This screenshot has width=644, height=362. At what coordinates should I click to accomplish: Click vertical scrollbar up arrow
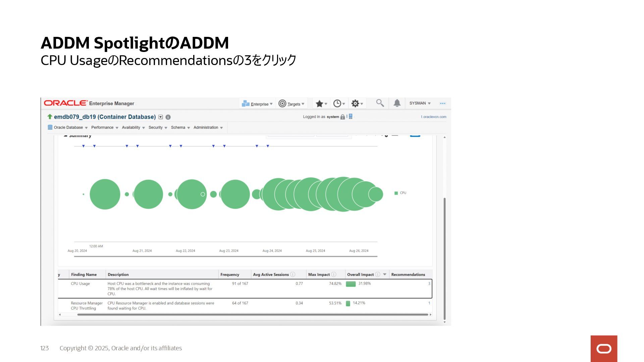445,137
